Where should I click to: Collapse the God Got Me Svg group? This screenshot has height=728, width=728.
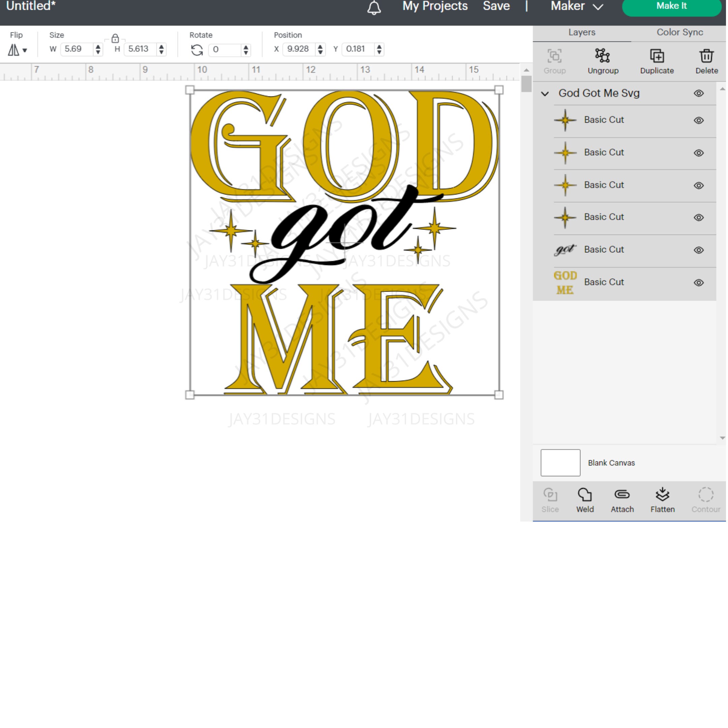[x=545, y=93]
